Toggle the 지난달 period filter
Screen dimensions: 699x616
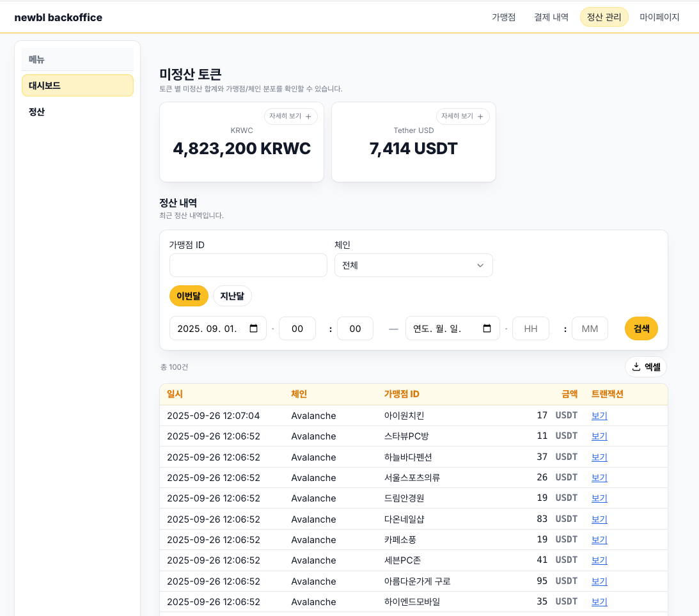[232, 296]
